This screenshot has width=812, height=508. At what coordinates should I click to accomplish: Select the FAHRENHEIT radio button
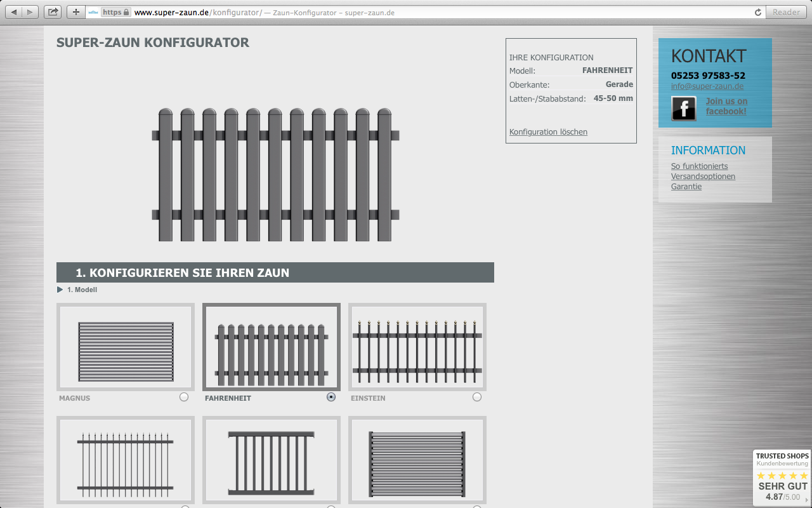tap(331, 397)
